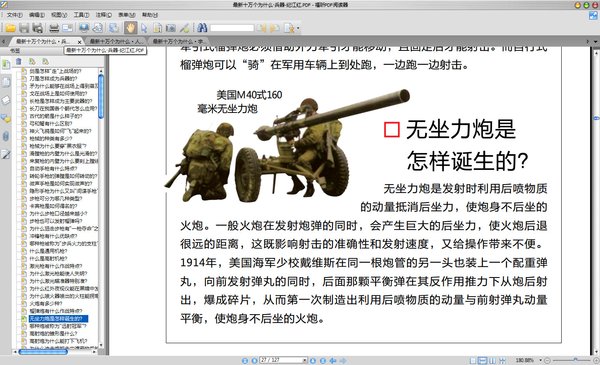Viewport: 600px width, 365px height.
Task: Open the 工具 menu
Action: (81, 15)
